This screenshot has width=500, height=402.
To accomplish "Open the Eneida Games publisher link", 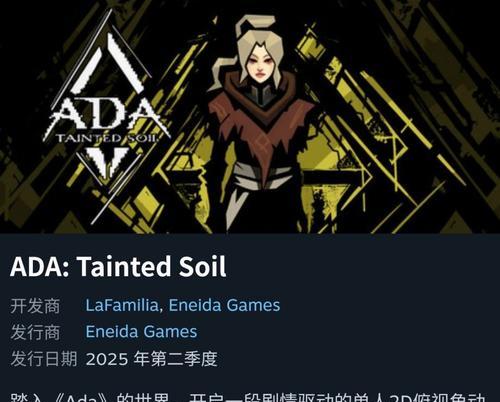I will point(141,332).
